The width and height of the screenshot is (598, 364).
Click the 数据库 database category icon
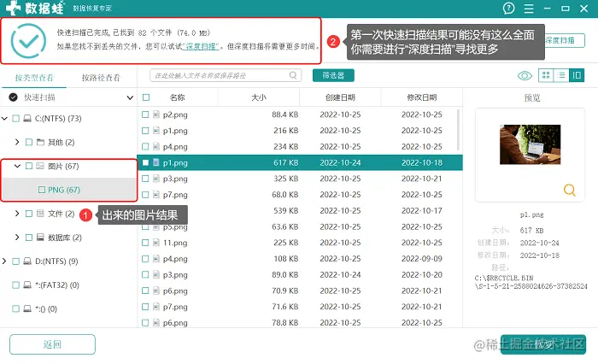[40, 238]
